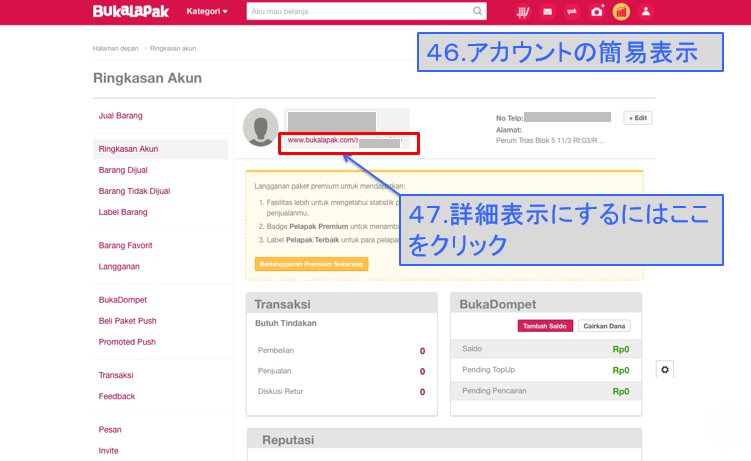
Task: Click the + Edit button
Action: 638,118
